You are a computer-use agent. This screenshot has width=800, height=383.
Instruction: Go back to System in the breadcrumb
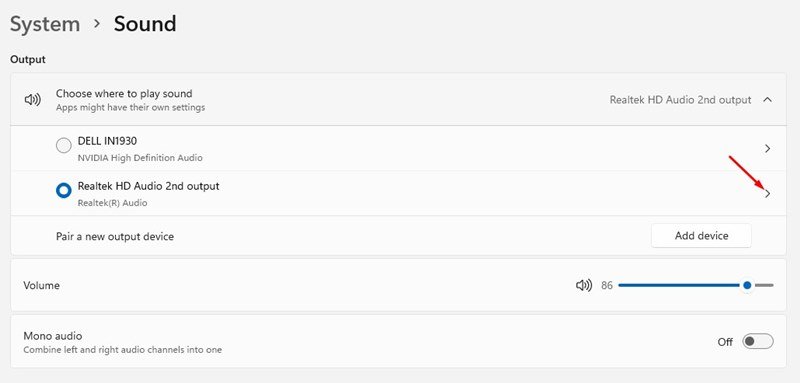45,24
